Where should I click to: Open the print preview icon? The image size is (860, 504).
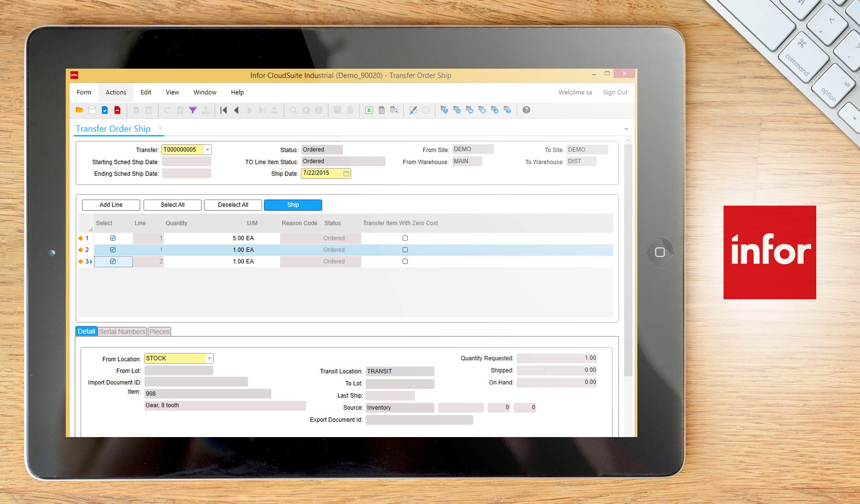coord(394,110)
